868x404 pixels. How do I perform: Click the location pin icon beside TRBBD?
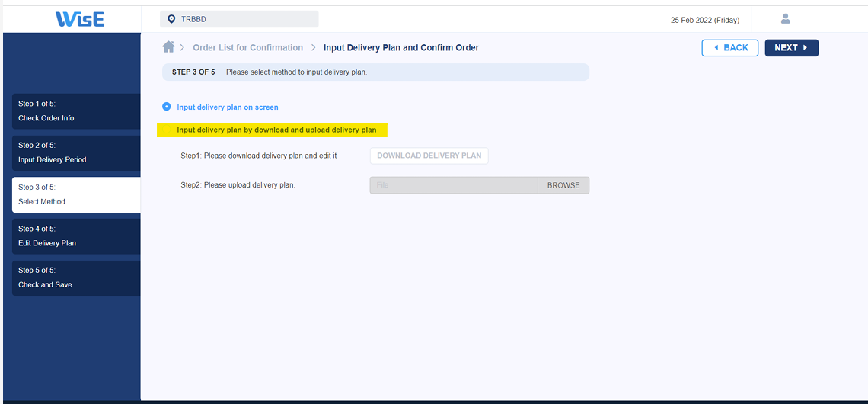click(x=171, y=19)
